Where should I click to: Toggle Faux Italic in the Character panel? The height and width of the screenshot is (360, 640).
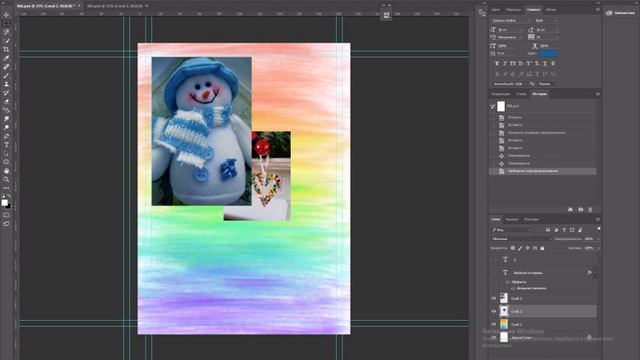(x=505, y=64)
